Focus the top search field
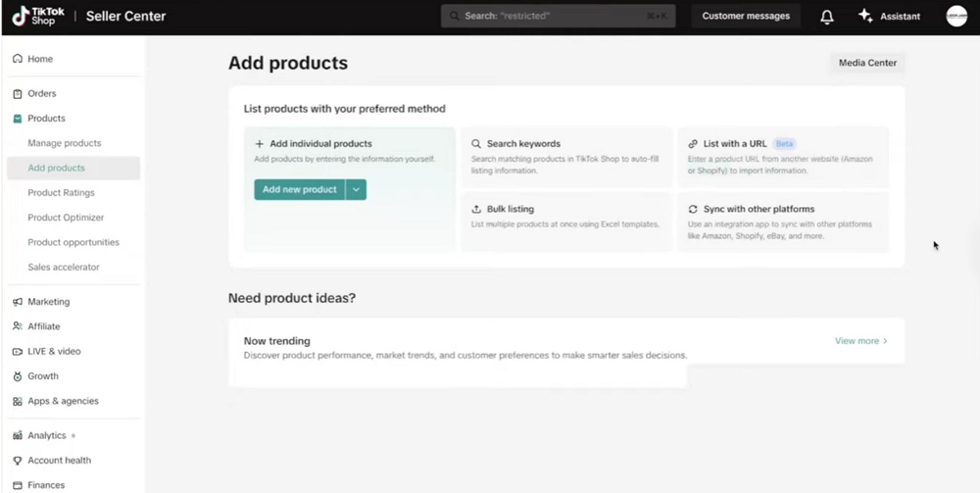980x493 pixels. pos(559,17)
